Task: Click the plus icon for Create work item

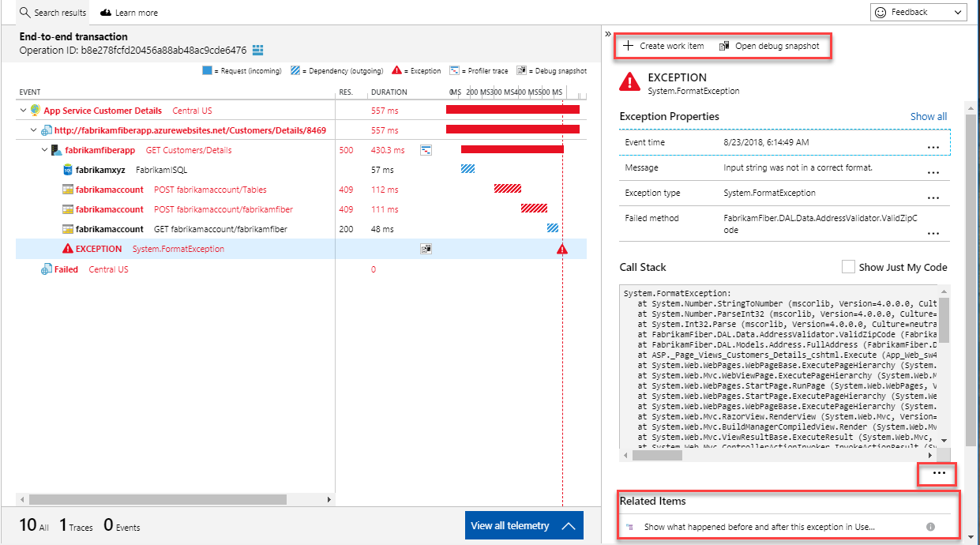Action: pyautogui.click(x=629, y=46)
